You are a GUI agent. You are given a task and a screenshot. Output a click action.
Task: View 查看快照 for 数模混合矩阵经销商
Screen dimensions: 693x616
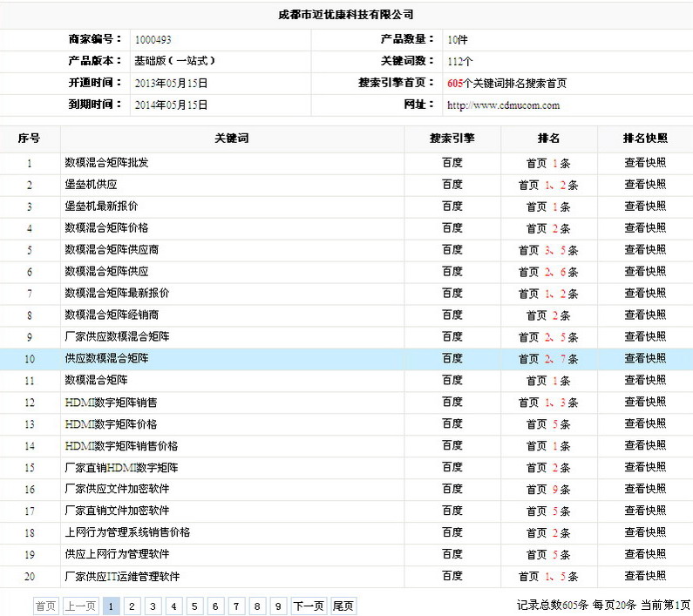coord(645,315)
